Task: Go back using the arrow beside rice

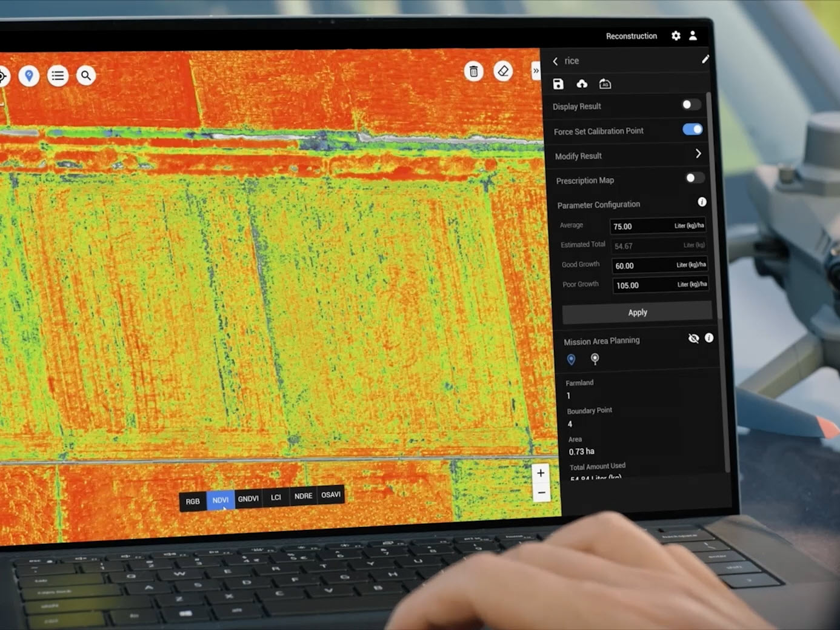Action: point(555,61)
